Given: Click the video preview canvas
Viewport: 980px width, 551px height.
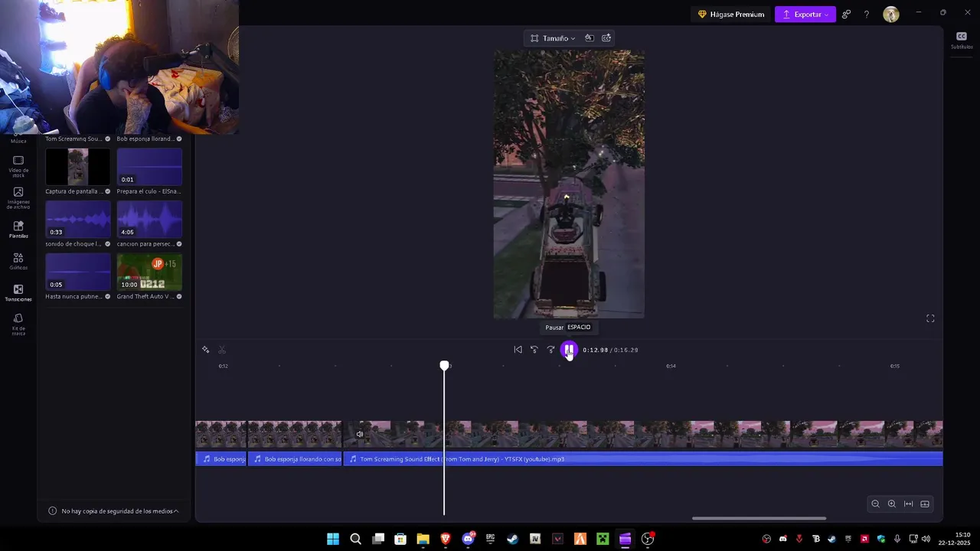Looking at the screenshot, I should pyautogui.click(x=569, y=184).
